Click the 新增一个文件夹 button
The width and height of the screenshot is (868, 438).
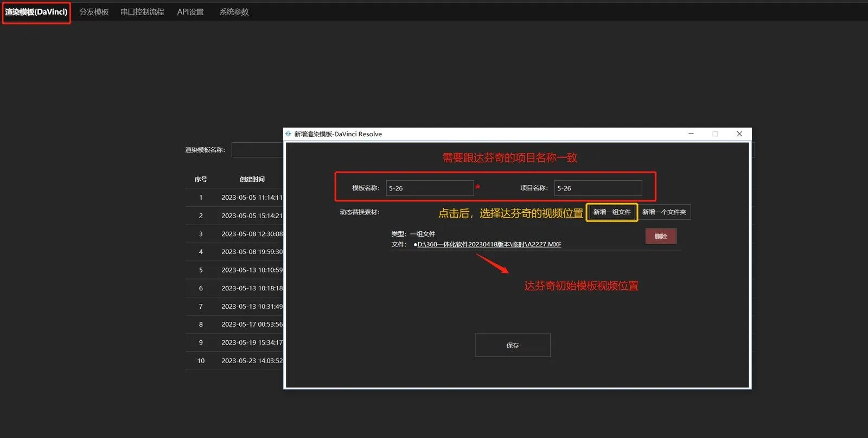[664, 212]
